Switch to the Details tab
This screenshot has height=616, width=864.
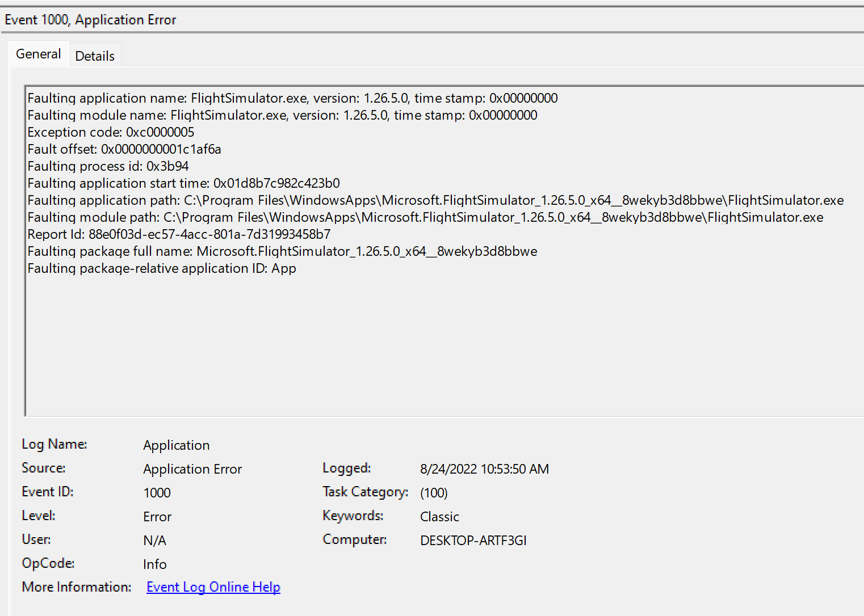(95, 54)
